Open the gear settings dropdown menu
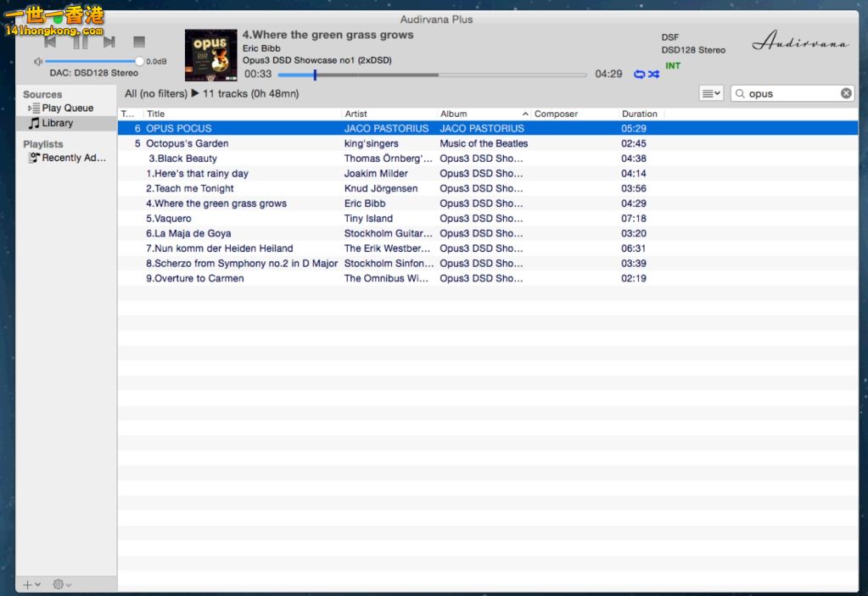The width and height of the screenshot is (868, 596). 62,584
